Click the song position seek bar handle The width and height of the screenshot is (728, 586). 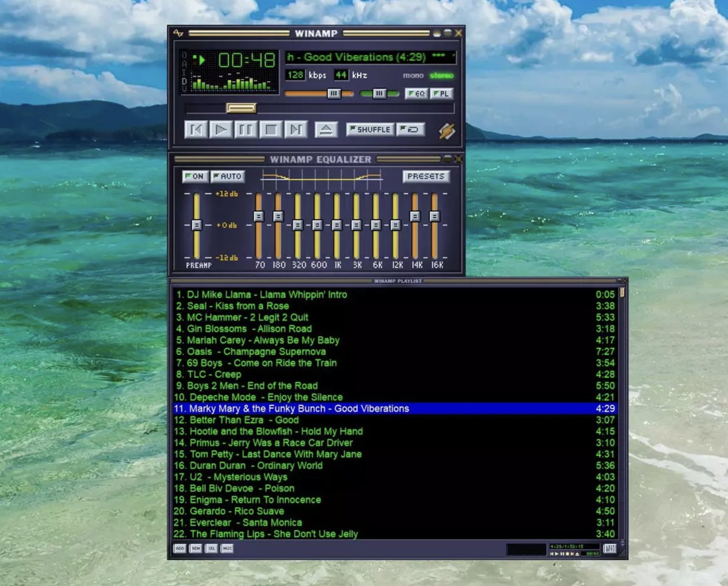click(x=241, y=108)
